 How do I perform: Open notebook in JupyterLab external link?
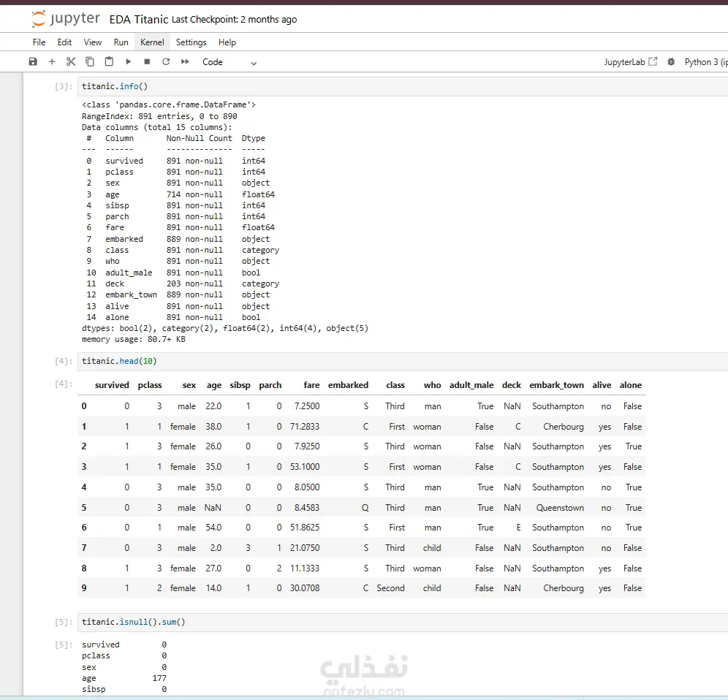(630, 61)
